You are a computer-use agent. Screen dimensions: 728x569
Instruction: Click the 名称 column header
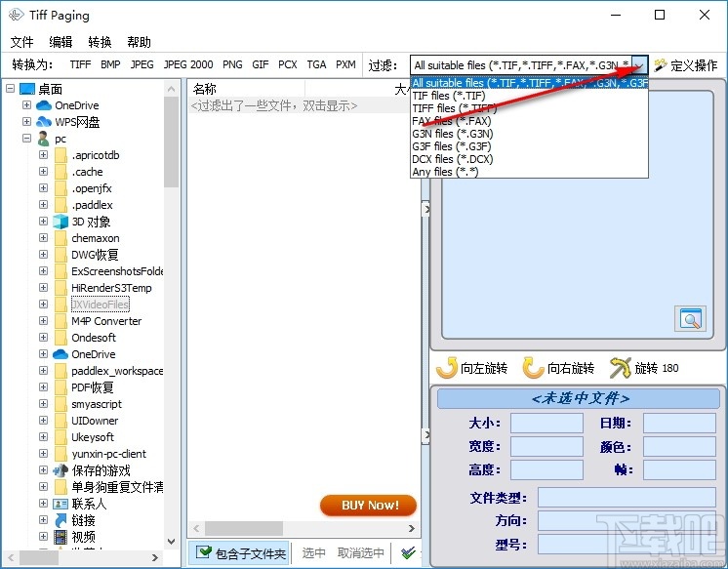coord(246,89)
